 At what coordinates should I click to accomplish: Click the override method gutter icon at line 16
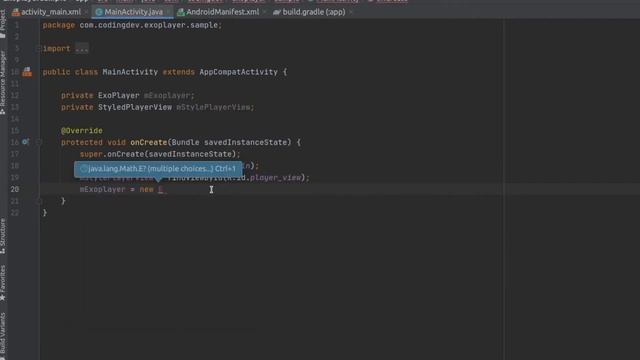pyautogui.click(x=25, y=142)
